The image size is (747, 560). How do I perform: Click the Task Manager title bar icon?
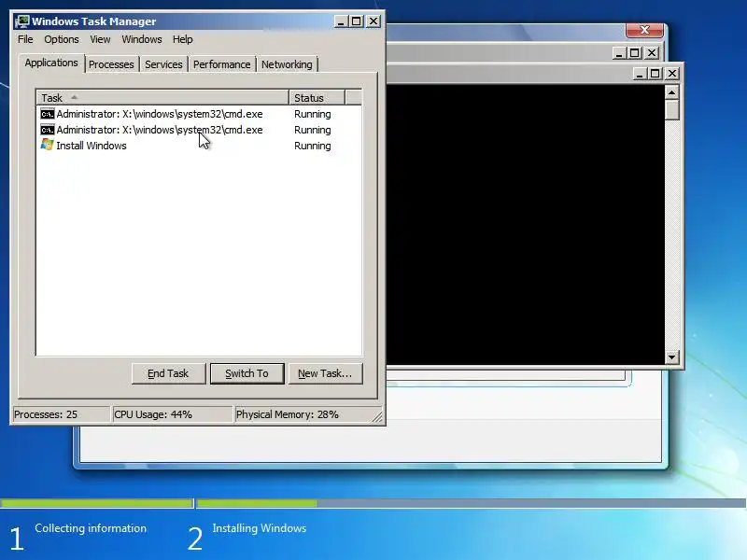tap(21, 21)
